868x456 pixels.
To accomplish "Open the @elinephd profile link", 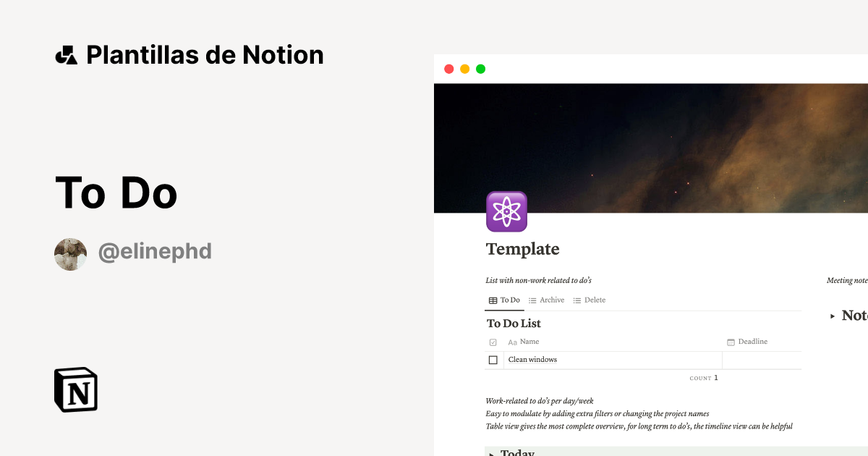I will click(x=155, y=251).
